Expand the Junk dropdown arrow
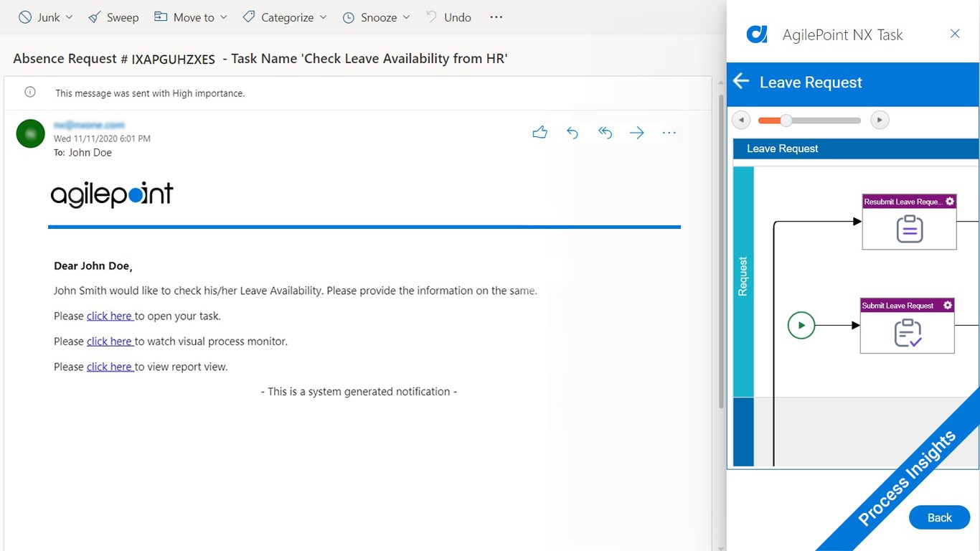The image size is (980, 551). click(70, 17)
